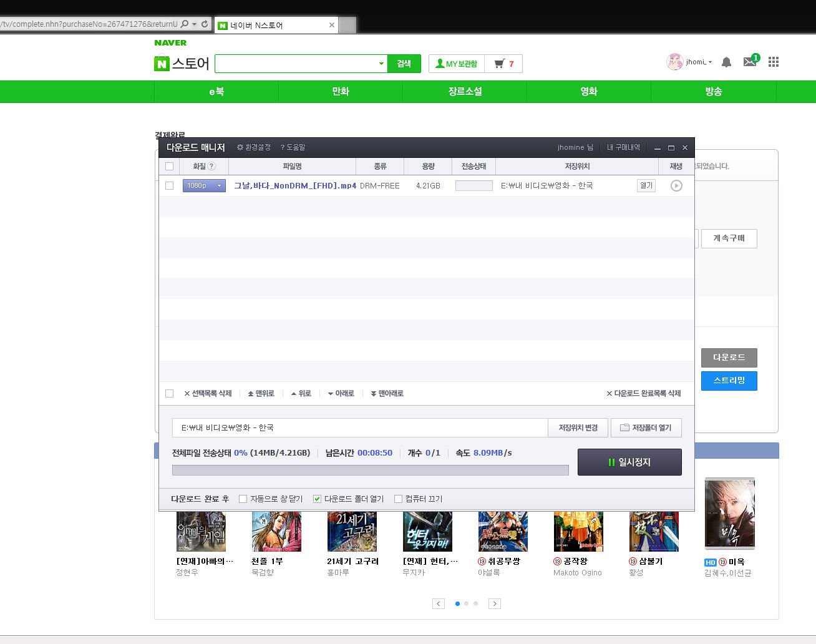Open address bar dropdown arrow
Screen dimensions: 816x644
click(x=194, y=24)
